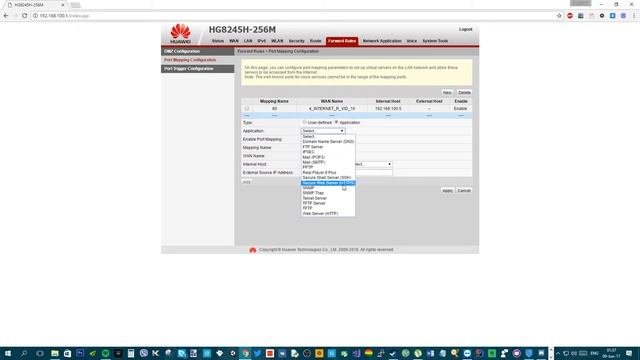Screen dimensions: 640x360
Task: Switch to Chrome in the taskbar
Action: click(x=244, y=353)
